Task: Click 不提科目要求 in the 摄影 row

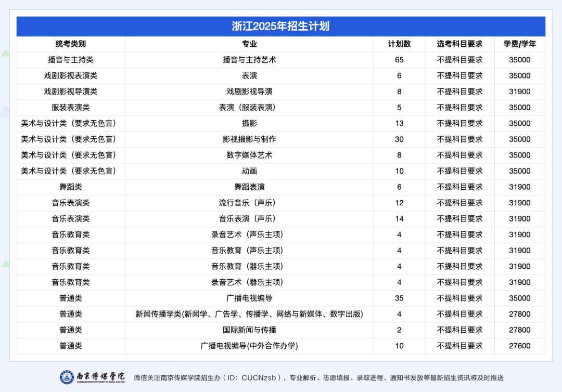Action: [x=459, y=124]
